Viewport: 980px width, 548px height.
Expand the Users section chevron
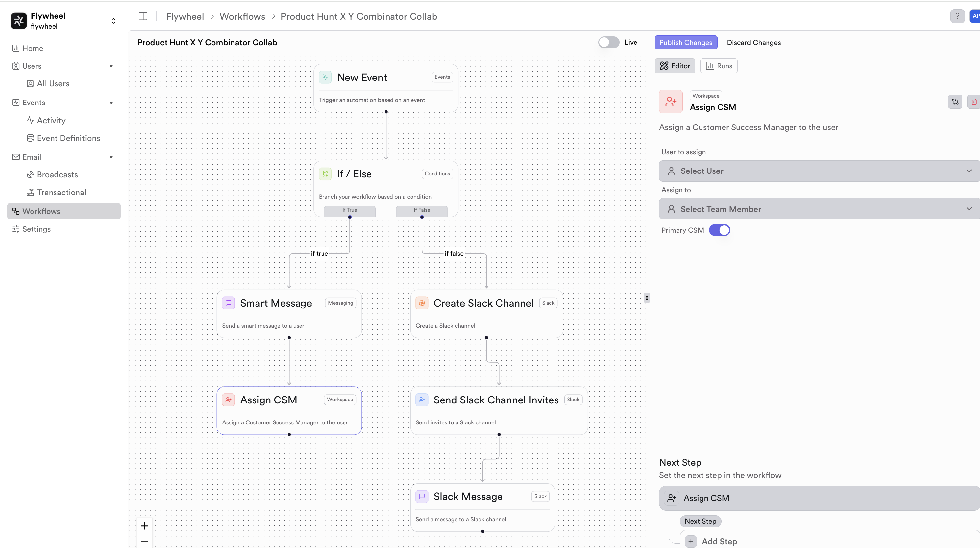[x=111, y=66]
